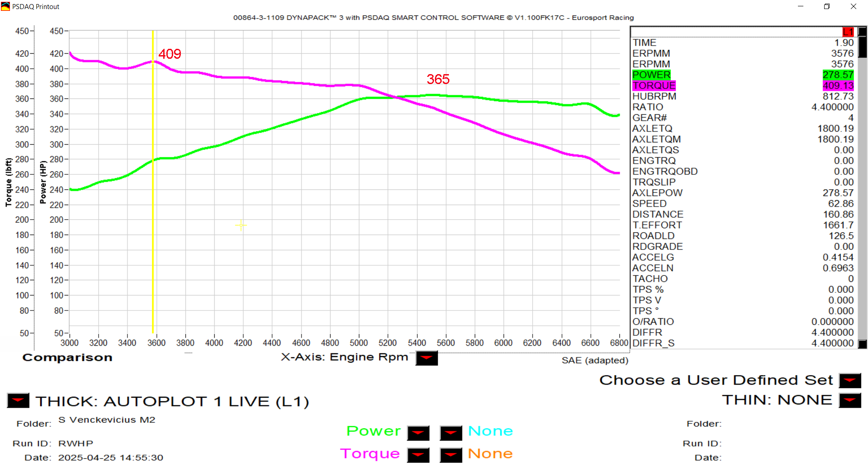This screenshot has width=868, height=465.
Task: Select the red L1 column header
Action: (x=848, y=32)
